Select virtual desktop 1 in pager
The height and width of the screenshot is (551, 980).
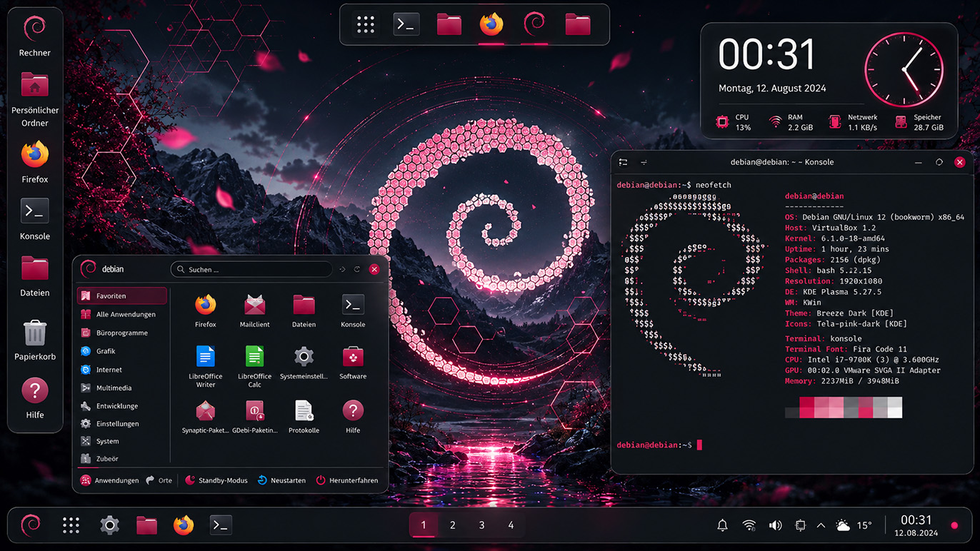tap(423, 525)
